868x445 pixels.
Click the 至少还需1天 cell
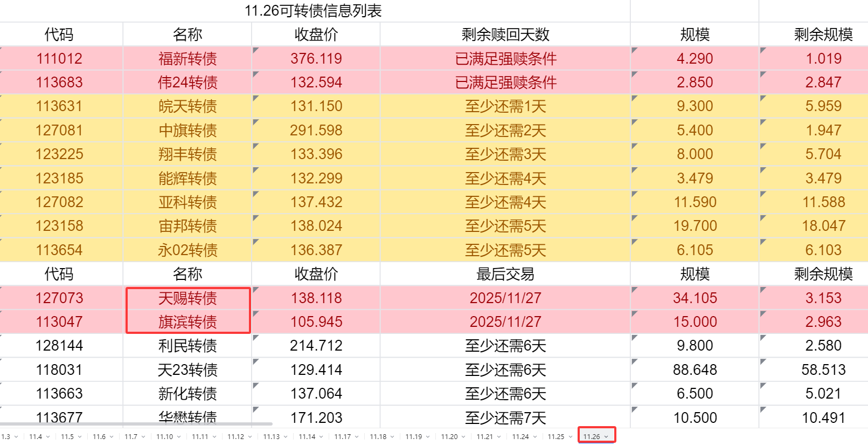(x=505, y=106)
